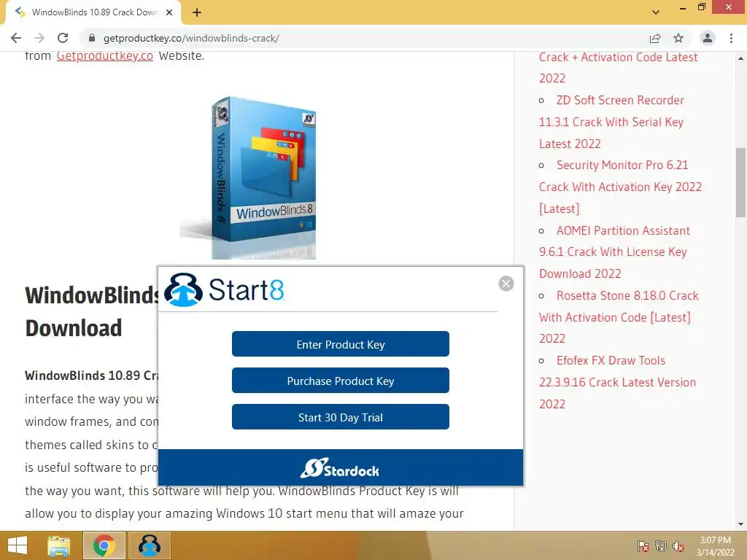Open Rosetta Stone 8.18.0 Crack link
This screenshot has width=747, height=560.
pyautogui.click(x=619, y=316)
